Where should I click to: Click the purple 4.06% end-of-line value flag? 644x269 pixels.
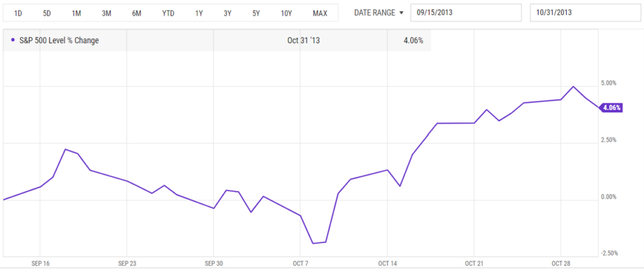coord(611,108)
